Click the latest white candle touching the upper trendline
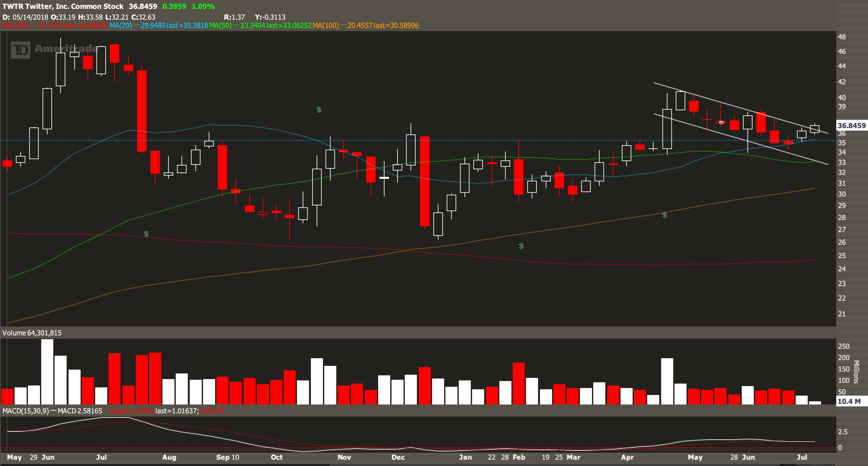The height and width of the screenshot is (466, 868). click(x=815, y=129)
